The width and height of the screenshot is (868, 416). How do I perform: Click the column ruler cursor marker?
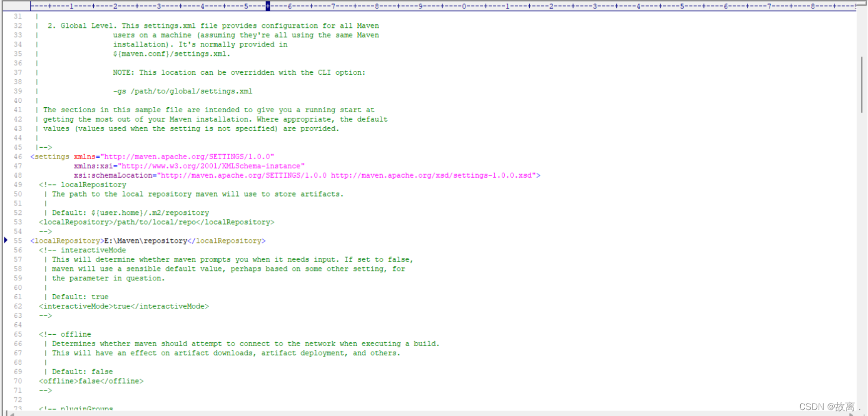pyautogui.click(x=268, y=6)
